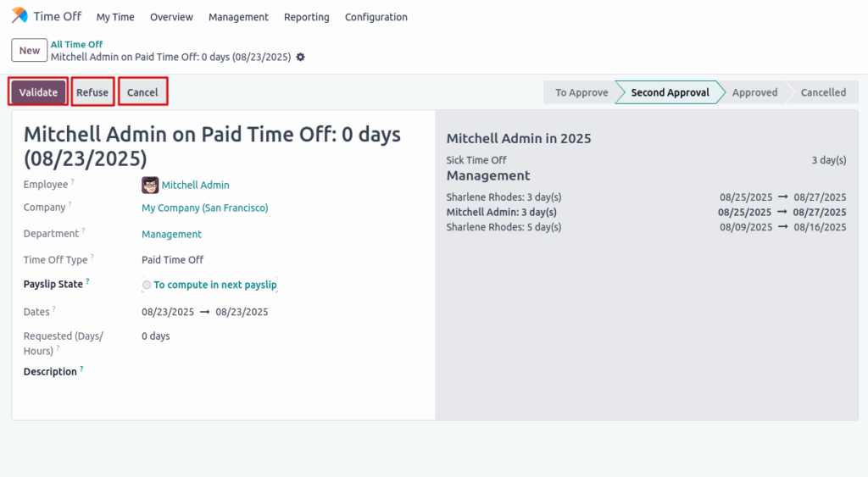The width and height of the screenshot is (868, 477).
Task: Select the 'To compute in next payslip' radio
Action: 147,286
